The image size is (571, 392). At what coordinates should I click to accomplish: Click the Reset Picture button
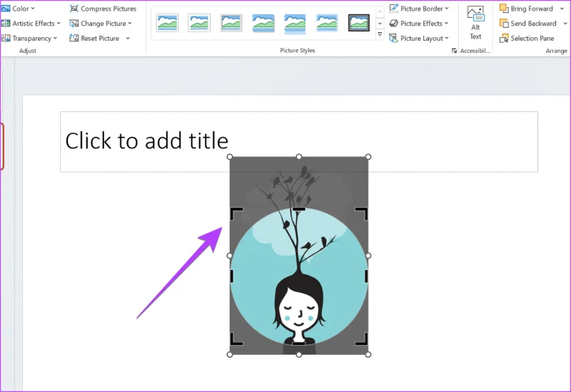click(x=95, y=39)
